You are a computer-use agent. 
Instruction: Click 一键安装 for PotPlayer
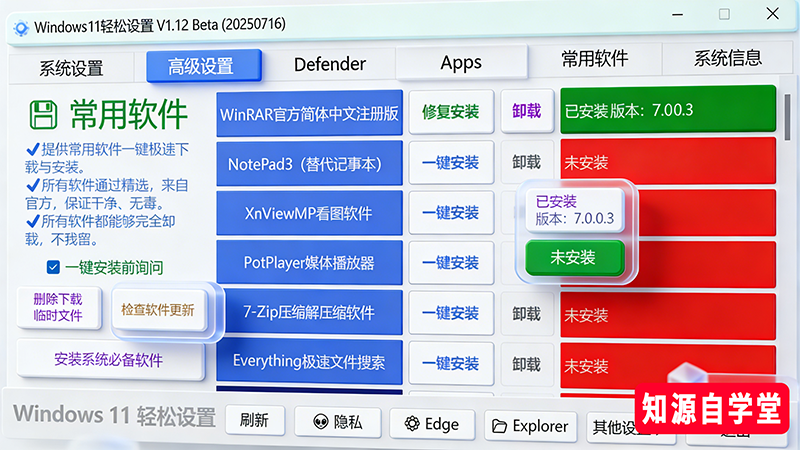pos(451,262)
